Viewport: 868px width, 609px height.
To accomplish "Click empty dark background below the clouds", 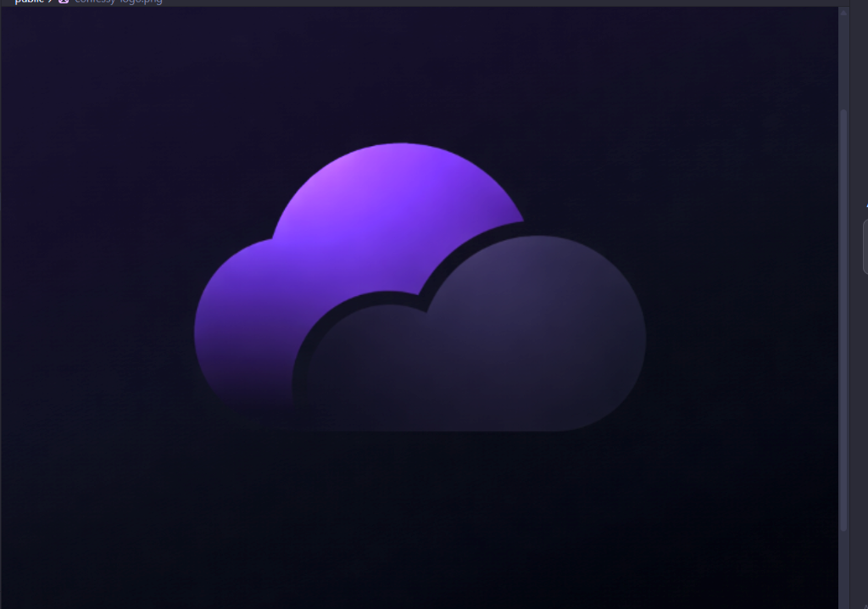I will (x=424, y=517).
